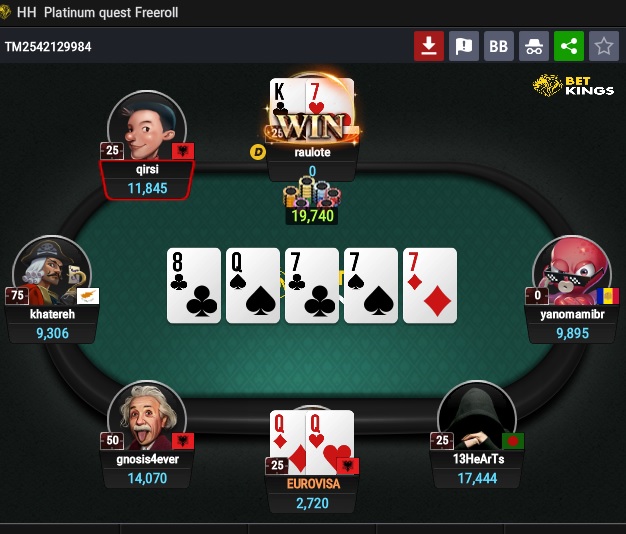Click the green share icon
This screenshot has height=534, width=626.
point(569,46)
